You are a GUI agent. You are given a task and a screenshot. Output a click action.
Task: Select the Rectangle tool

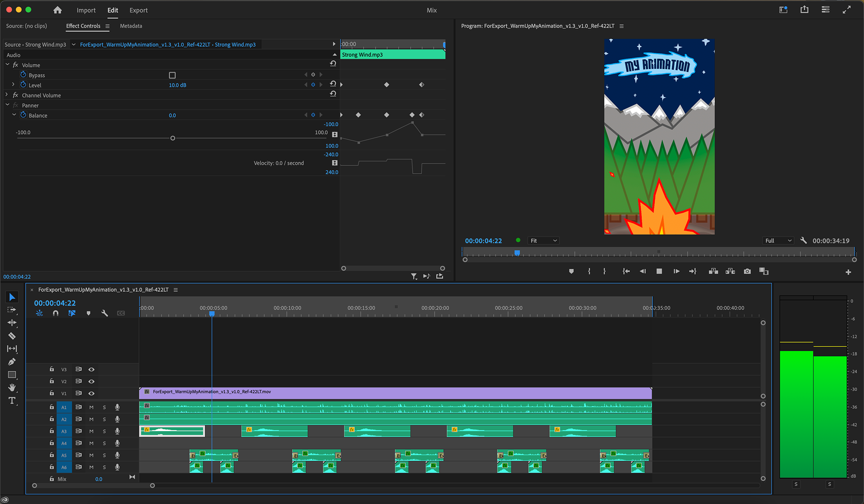coord(12,375)
